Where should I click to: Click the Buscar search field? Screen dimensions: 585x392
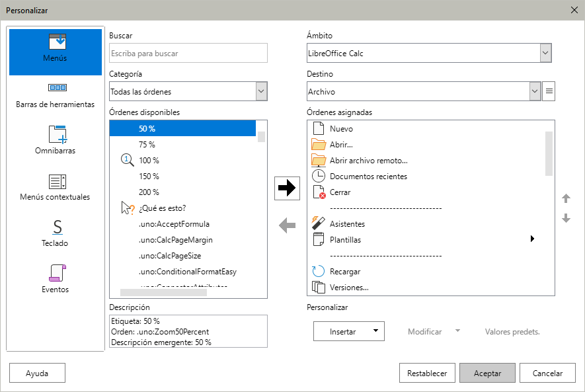[188, 54]
